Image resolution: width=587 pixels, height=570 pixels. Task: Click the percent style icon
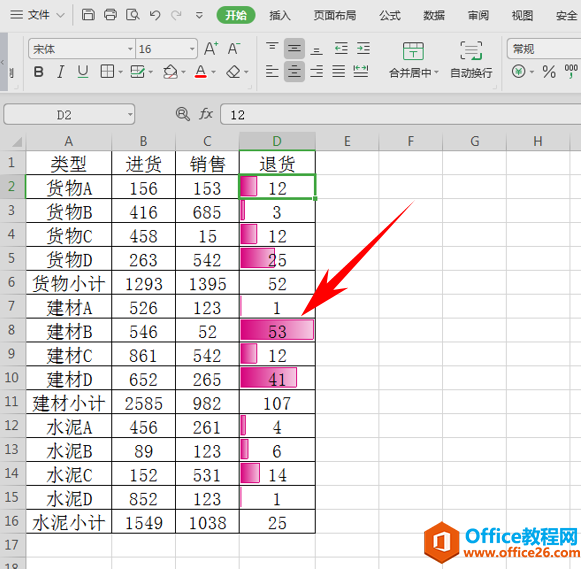coord(549,71)
